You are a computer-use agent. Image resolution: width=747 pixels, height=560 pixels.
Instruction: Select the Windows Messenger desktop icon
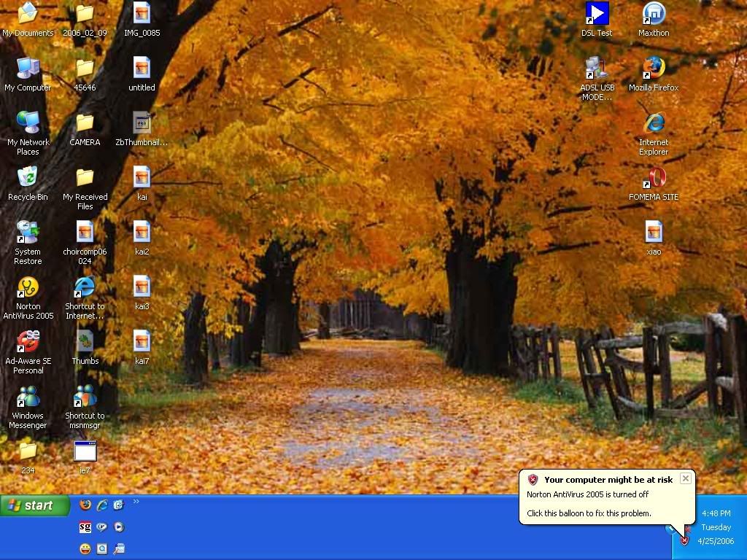(28, 397)
